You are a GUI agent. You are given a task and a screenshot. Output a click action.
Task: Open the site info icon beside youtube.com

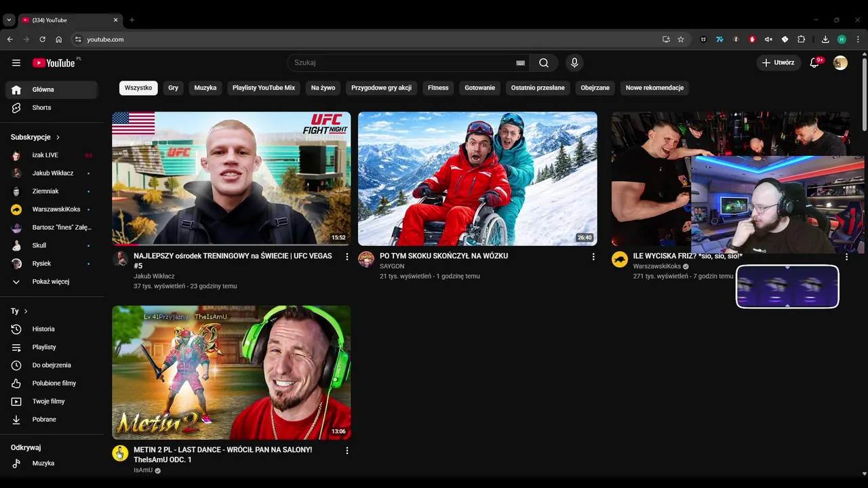78,39
